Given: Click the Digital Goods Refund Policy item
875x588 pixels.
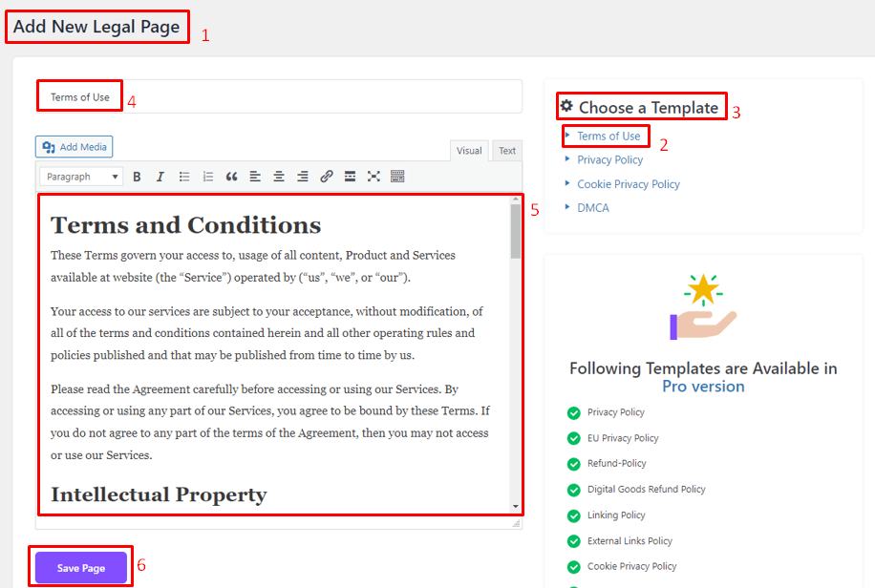Looking at the screenshot, I should point(646,490).
